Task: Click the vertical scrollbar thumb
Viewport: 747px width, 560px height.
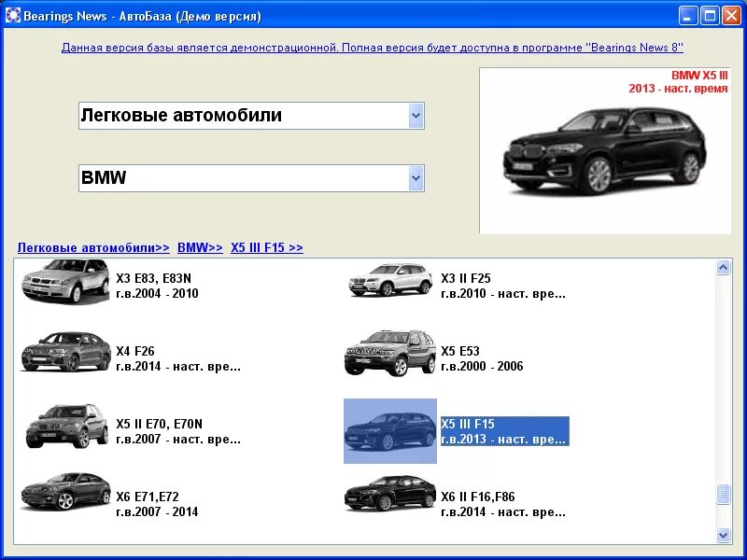Action: (x=723, y=495)
